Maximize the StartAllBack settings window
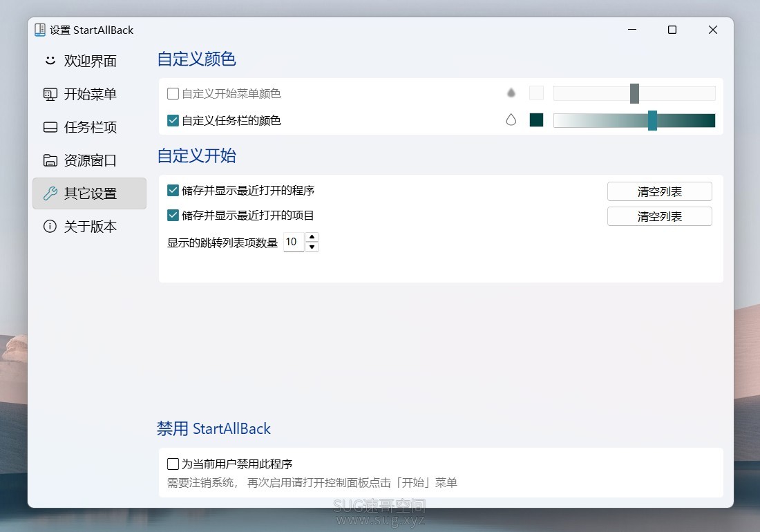The image size is (760, 532). (x=672, y=30)
